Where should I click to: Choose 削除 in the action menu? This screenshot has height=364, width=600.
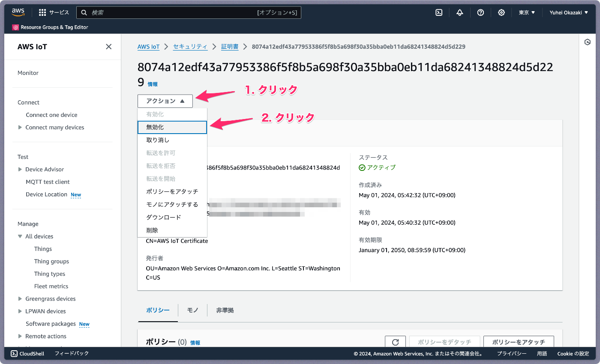pos(172,230)
